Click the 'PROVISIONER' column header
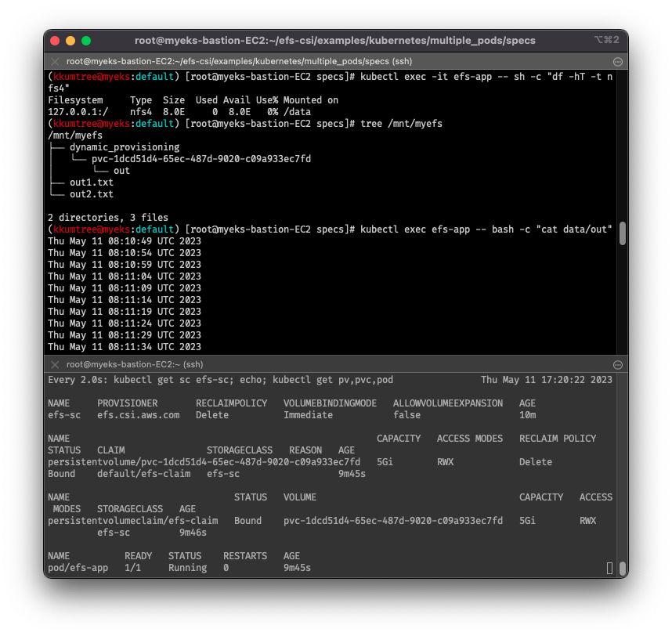The height and width of the screenshot is (636, 672). (x=128, y=403)
